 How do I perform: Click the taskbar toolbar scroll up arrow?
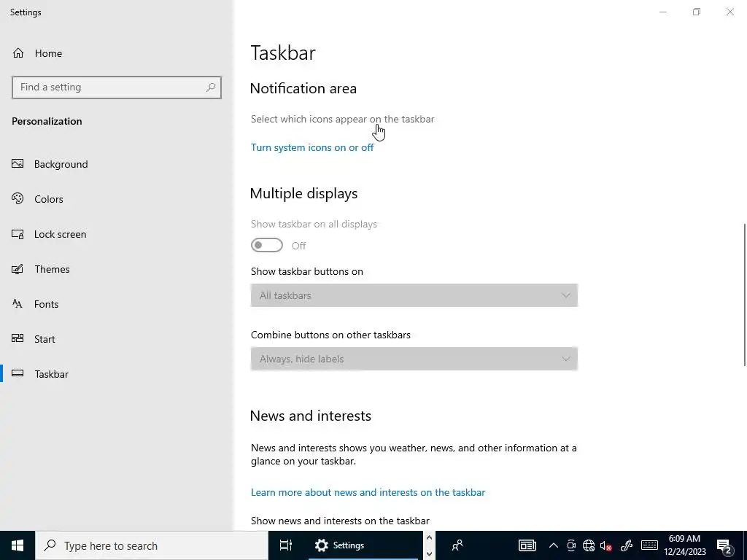(x=429, y=538)
